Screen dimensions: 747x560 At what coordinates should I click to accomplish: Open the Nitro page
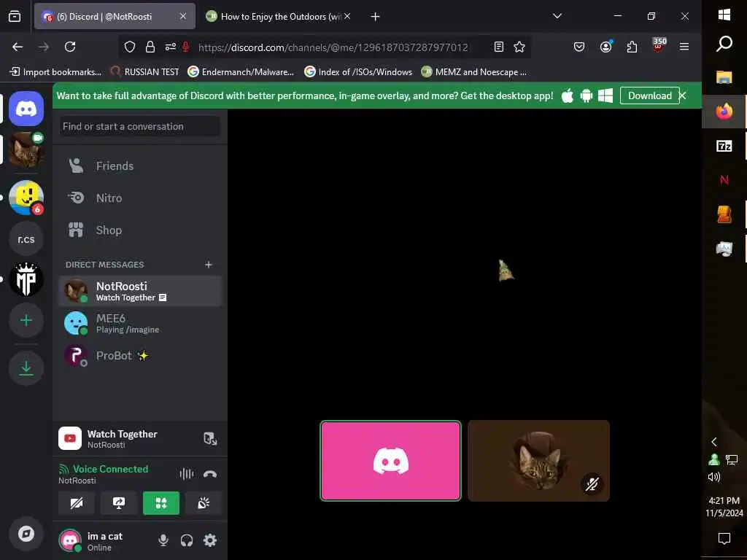coord(140,198)
